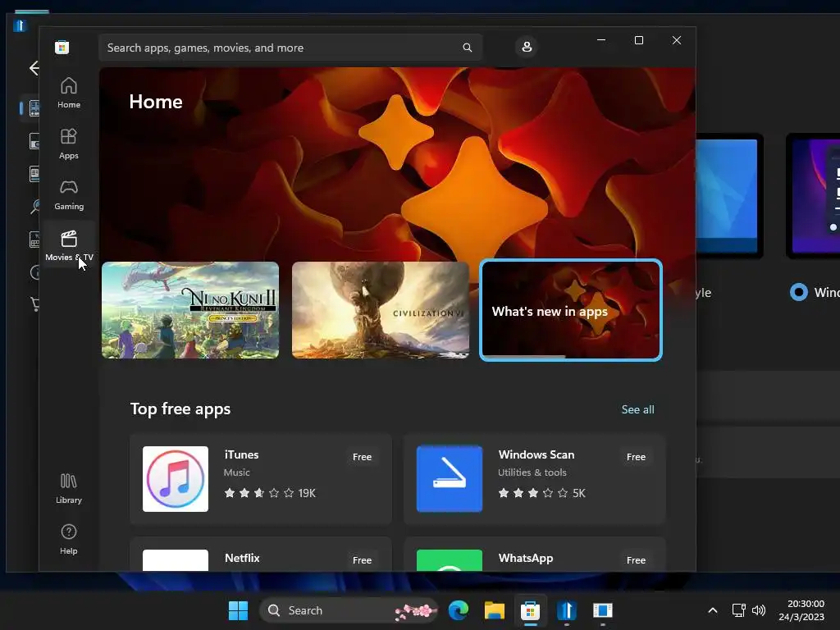Viewport: 840px width, 630px height.
Task: Click back arrow in background window
Action: (33, 68)
